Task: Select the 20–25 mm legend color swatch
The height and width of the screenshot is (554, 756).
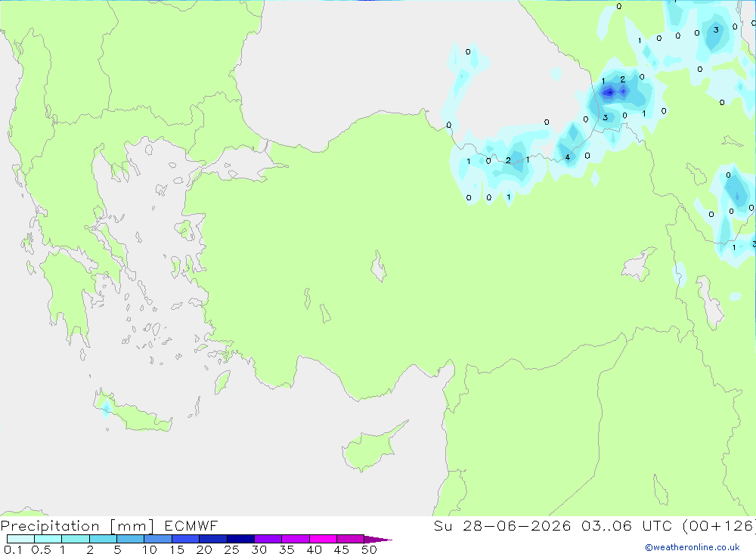Action: [x=213, y=539]
